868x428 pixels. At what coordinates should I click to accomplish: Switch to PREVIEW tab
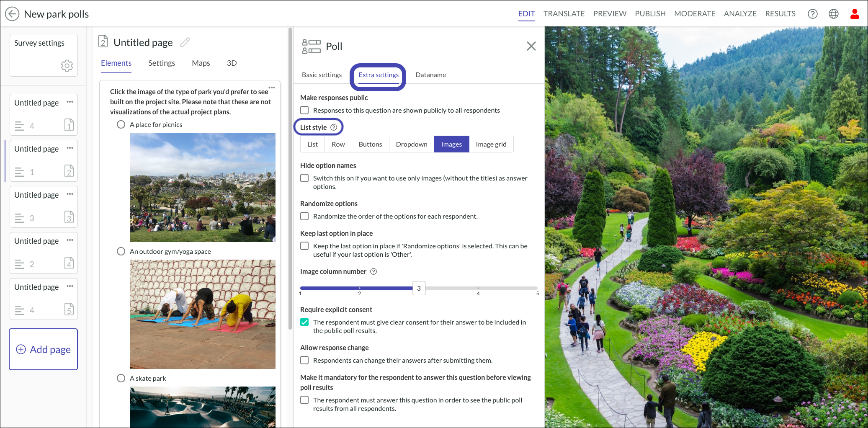(x=610, y=14)
